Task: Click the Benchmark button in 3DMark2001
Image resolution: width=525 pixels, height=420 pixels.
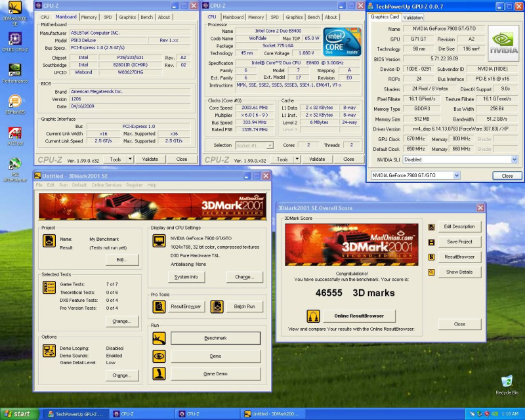Action: click(215, 338)
